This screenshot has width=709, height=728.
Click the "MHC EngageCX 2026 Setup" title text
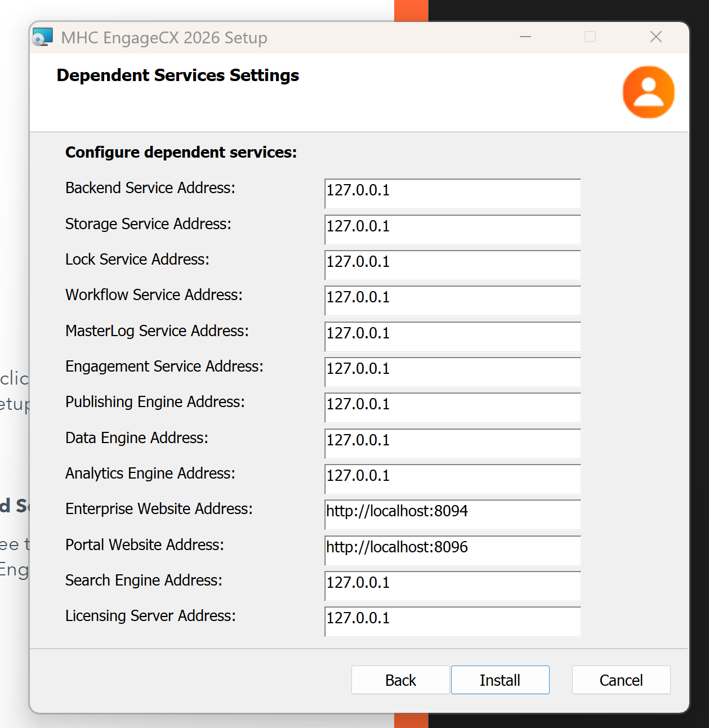coord(164,38)
